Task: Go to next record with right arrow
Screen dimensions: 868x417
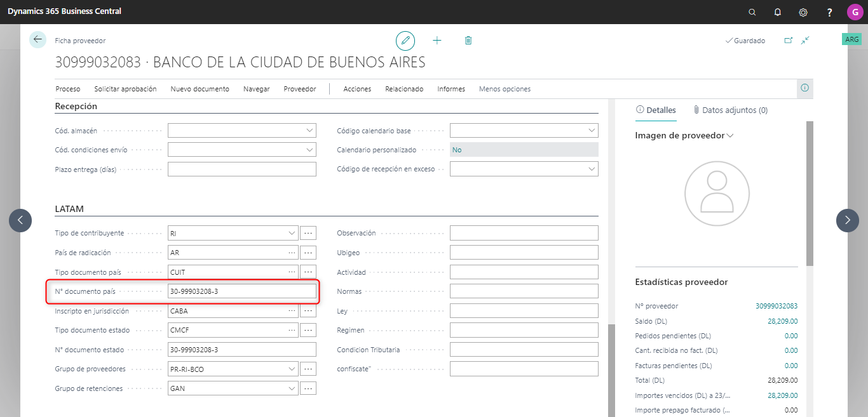Action: pyautogui.click(x=848, y=220)
